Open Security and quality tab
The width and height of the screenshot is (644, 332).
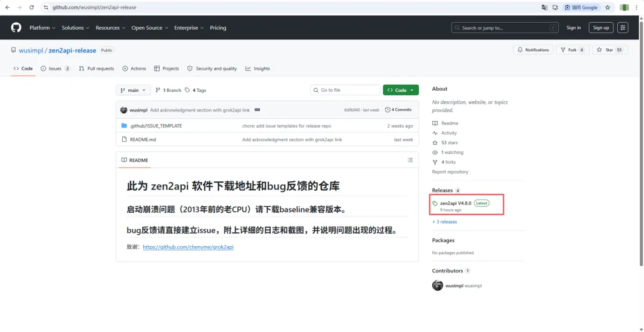212,69
